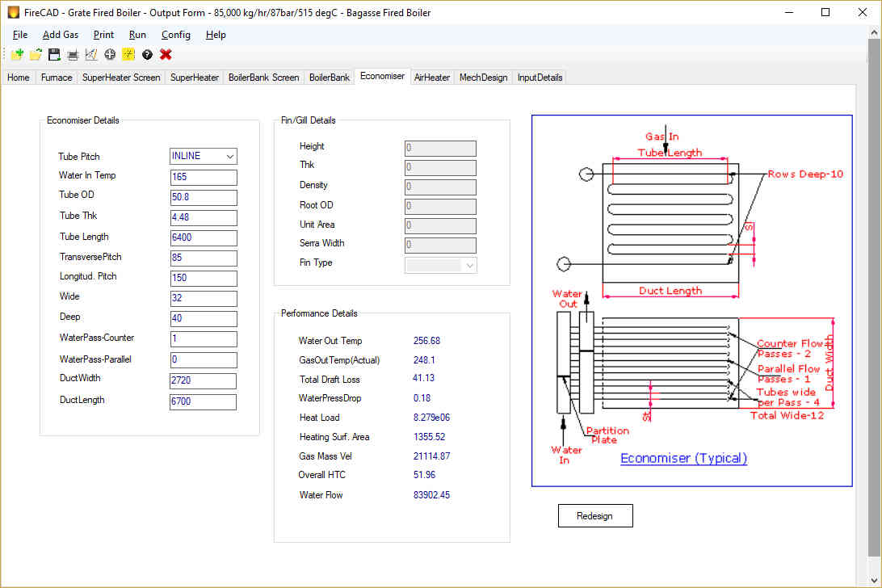Expand the Fin Type dropdown
The width and height of the screenshot is (882, 588).
(x=440, y=265)
